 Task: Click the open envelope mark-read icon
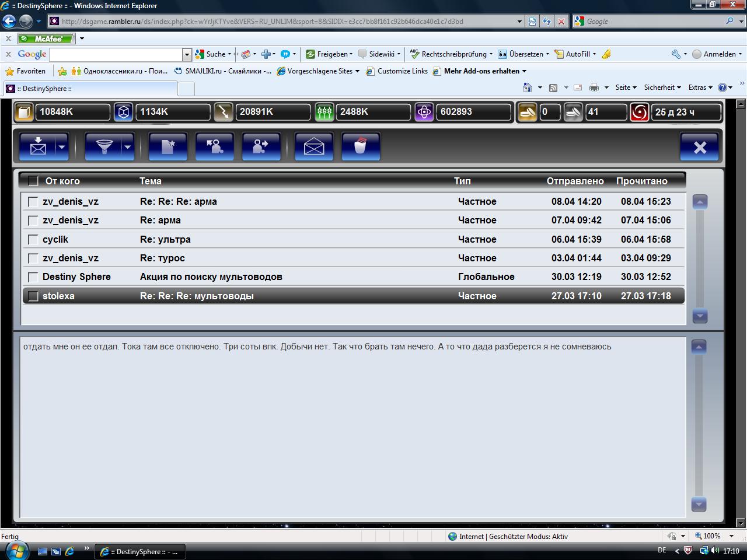click(313, 146)
